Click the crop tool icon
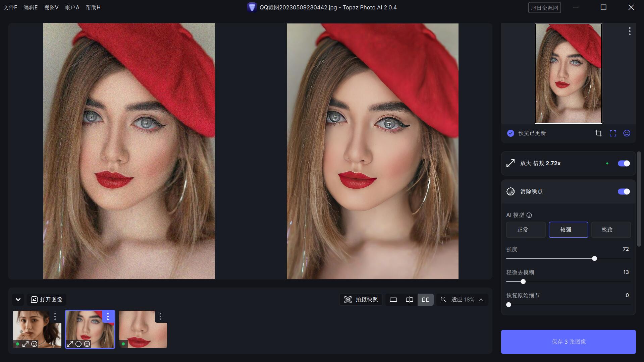Viewport: 644px width, 362px height. click(x=599, y=133)
